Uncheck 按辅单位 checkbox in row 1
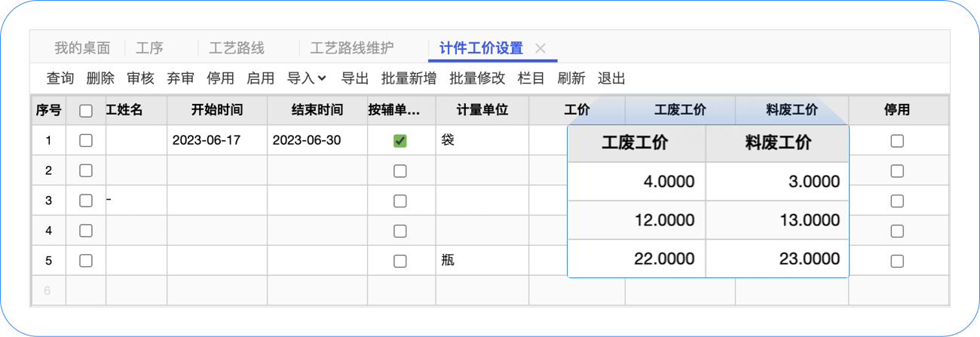 point(400,141)
